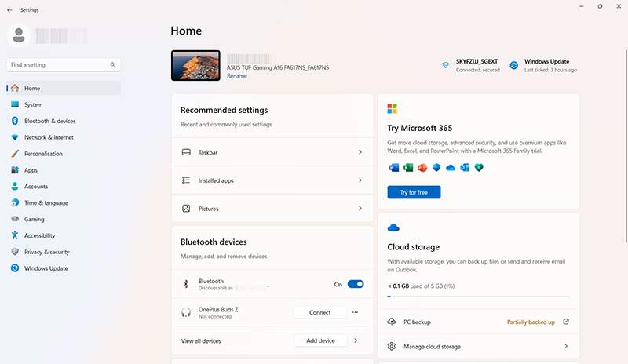The width and height of the screenshot is (628, 364).
Task: Click the View all devices text
Action: (201, 340)
